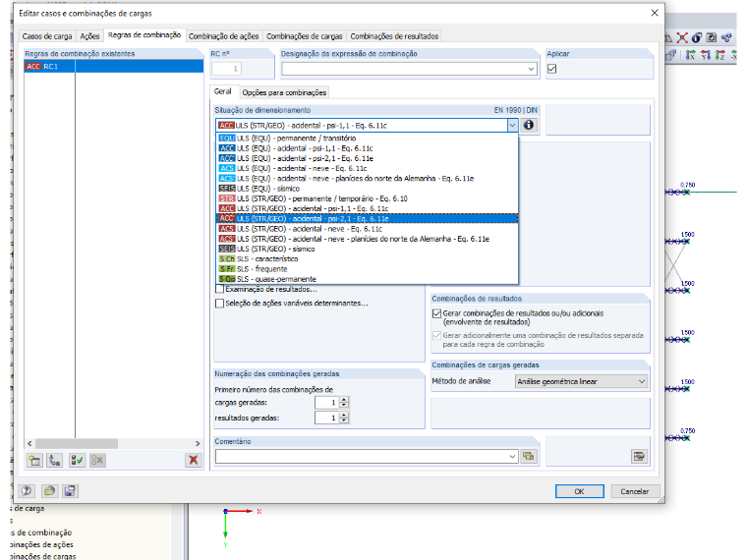Switch to Combinações de resultados tab
Screen dimensions: 747x560
coord(394,36)
